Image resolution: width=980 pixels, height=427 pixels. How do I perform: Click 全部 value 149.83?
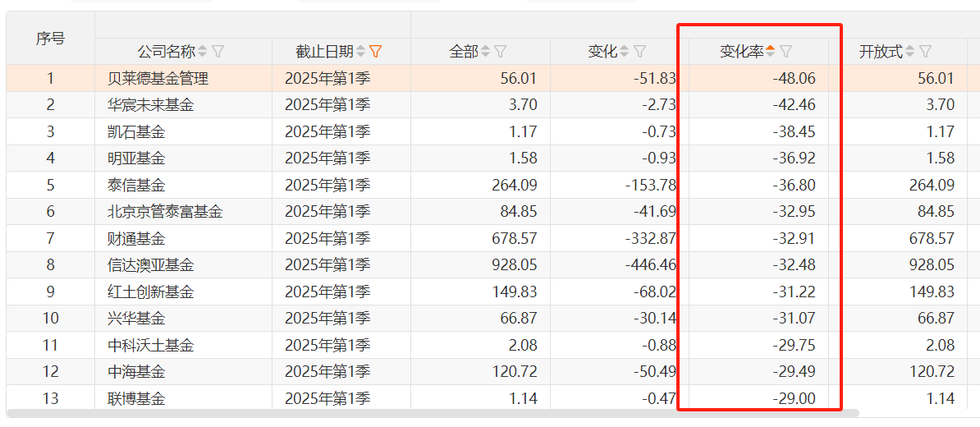click(x=515, y=292)
